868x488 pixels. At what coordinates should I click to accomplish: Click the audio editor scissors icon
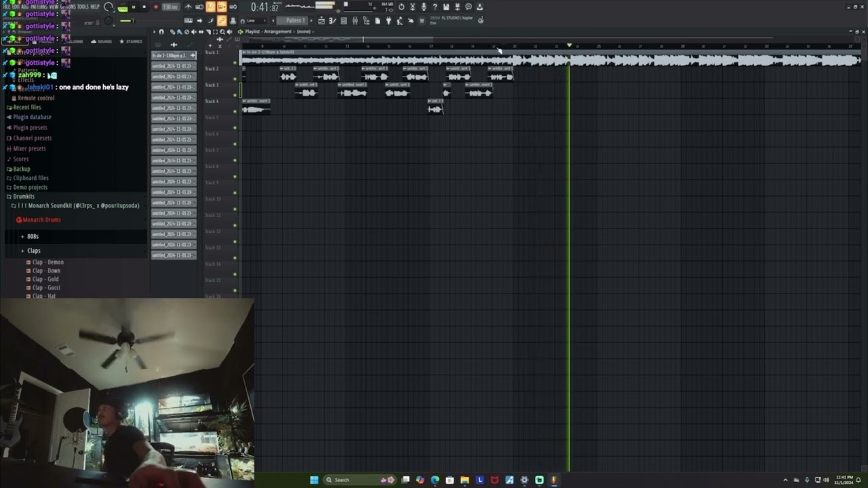pos(412,7)
